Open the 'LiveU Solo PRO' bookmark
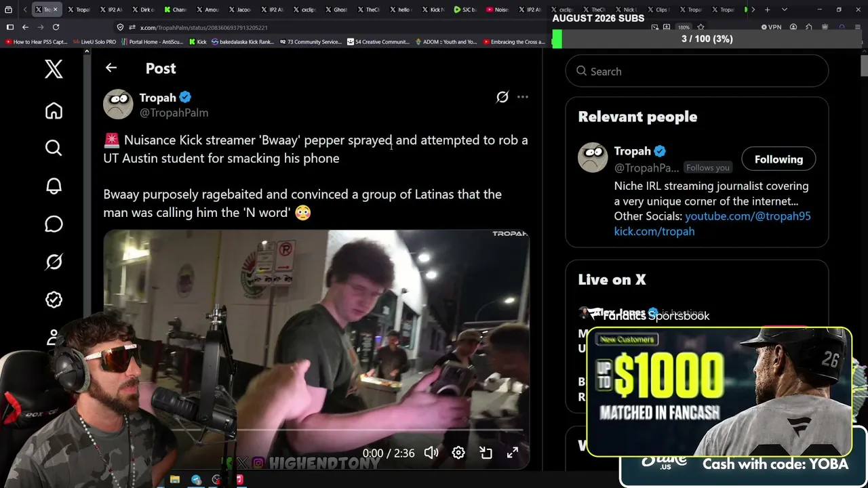Viewport: 868px width, 488px height. coord(94,42)
